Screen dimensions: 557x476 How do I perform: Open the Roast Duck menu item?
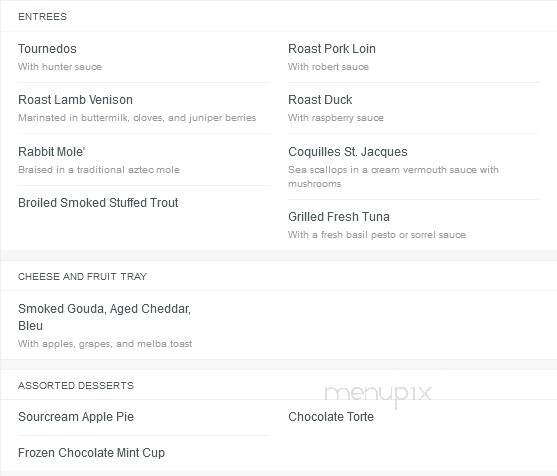click(x=320, y=100)
